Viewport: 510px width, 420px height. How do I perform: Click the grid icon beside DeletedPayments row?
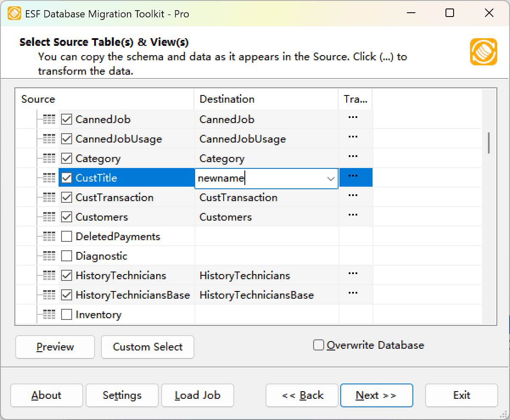pos(49,237)
